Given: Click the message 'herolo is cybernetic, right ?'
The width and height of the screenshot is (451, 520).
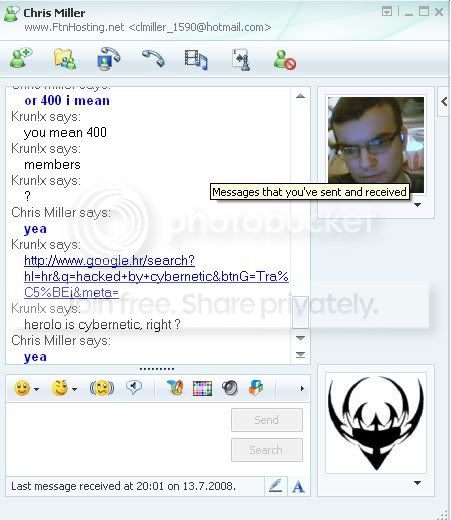Looking at the screenshot, I should (x=102, y=324).
